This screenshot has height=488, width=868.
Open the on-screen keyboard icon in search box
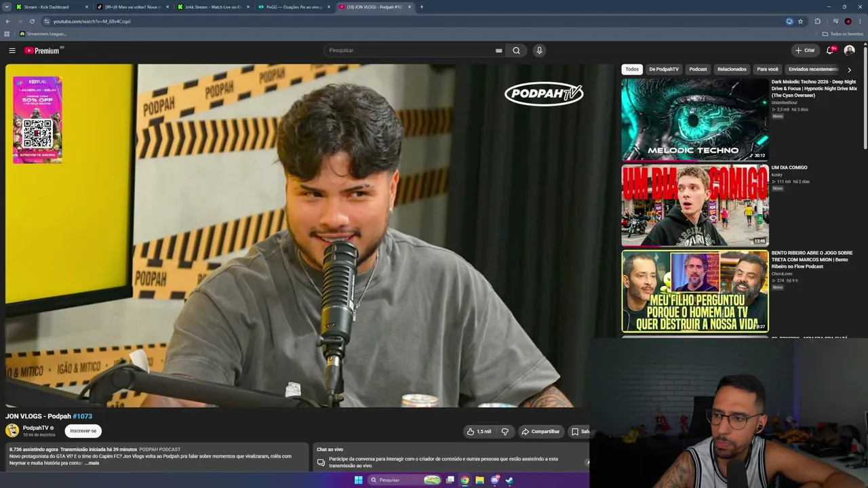[499, 51]
